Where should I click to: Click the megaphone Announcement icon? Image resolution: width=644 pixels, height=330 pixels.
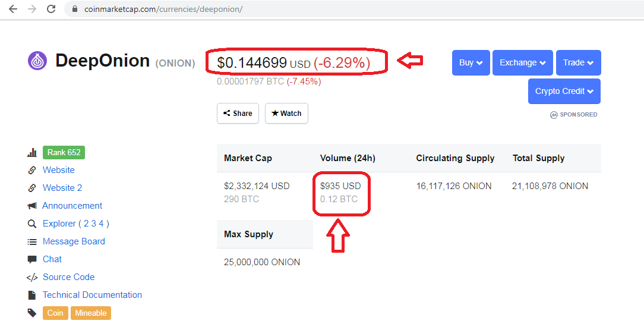pos(32,206)
